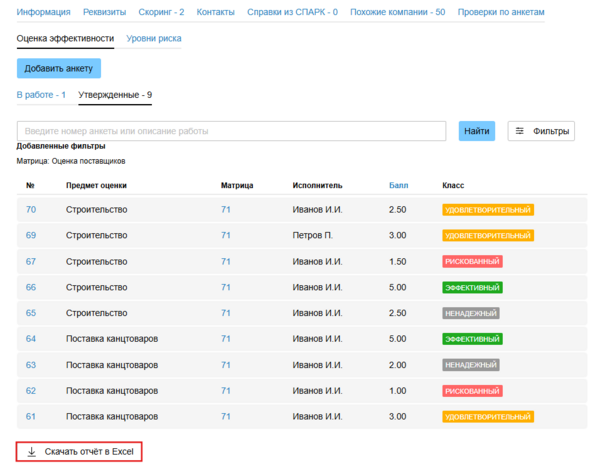Switch to Скоринг - 2 tab
This screenshot has height=474, width=600.
point(161,12)
